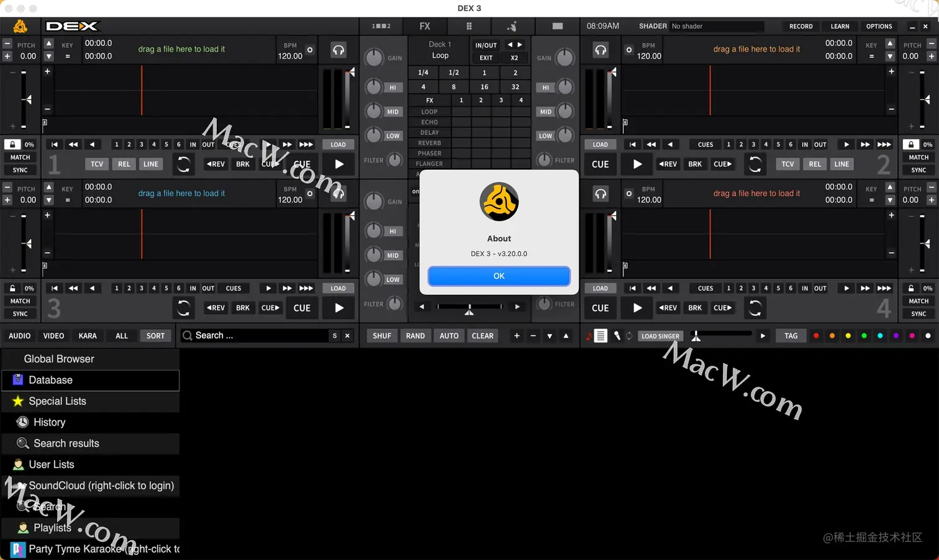Toggle deck 2 loop icon
This screenshot has height=560, width=939.
(755, 165)
